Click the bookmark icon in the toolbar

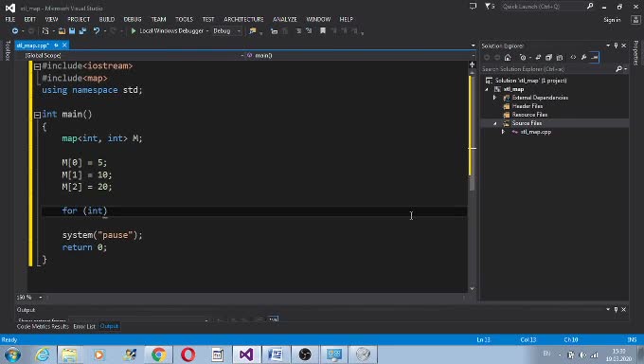(323, 31)
